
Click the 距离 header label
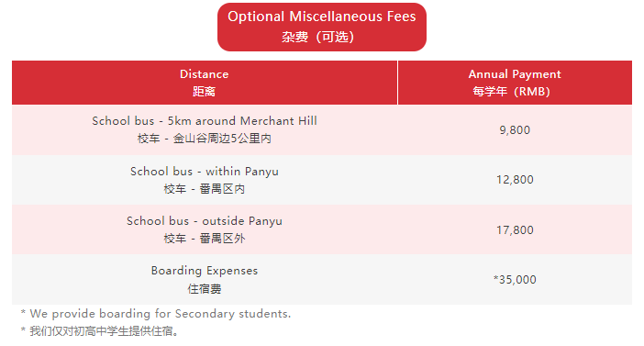(x=205, y=91)
